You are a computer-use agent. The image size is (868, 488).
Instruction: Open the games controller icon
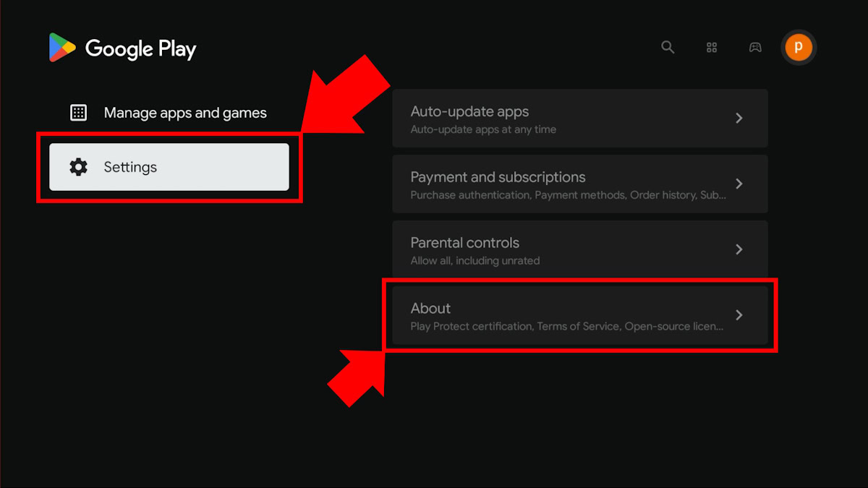(755, 47)
